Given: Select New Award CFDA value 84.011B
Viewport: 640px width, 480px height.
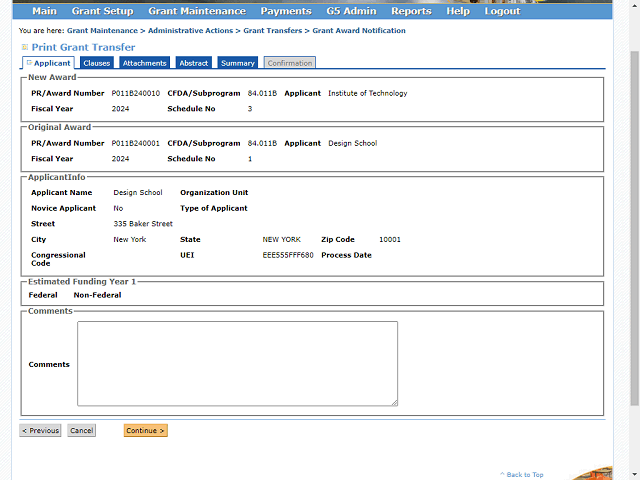Looking at the screenshot, I should coord(262,93).
